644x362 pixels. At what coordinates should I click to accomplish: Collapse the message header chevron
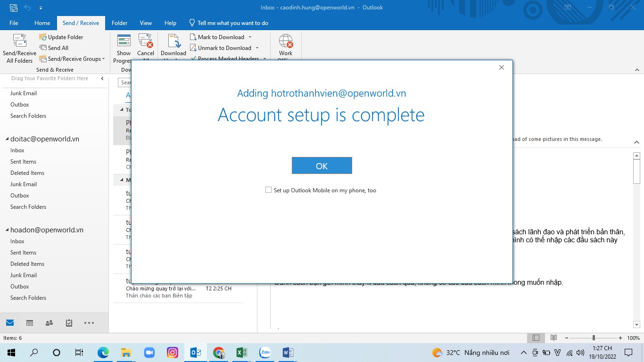[636, 142]
